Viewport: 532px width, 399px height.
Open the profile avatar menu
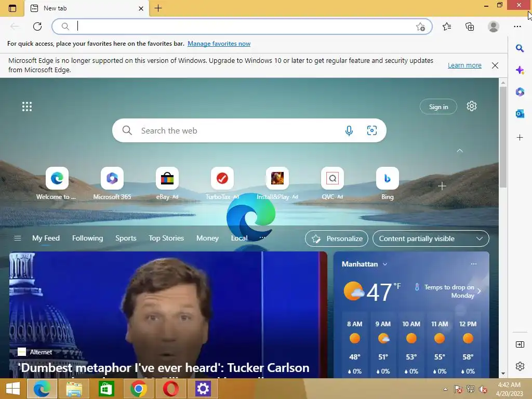point(494,26)
